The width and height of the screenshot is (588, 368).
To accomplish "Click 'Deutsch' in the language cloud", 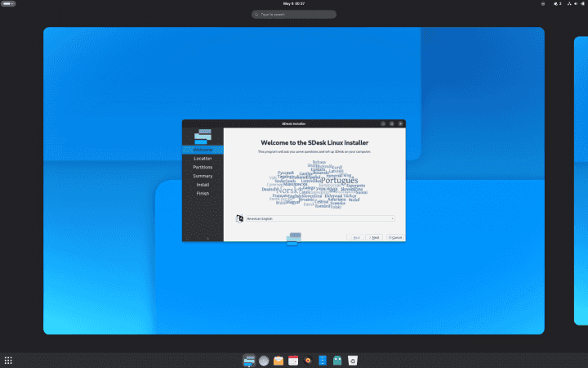I will click(x=269, y=190).
